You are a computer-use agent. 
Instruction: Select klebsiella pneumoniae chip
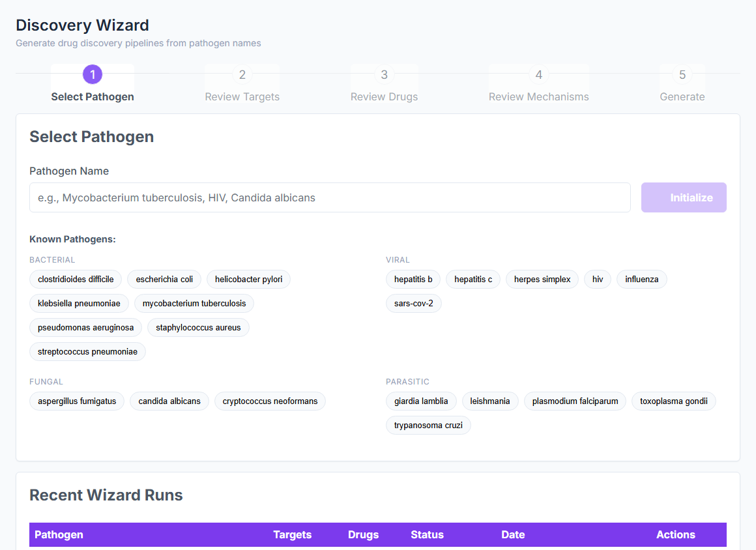[79, 303]
